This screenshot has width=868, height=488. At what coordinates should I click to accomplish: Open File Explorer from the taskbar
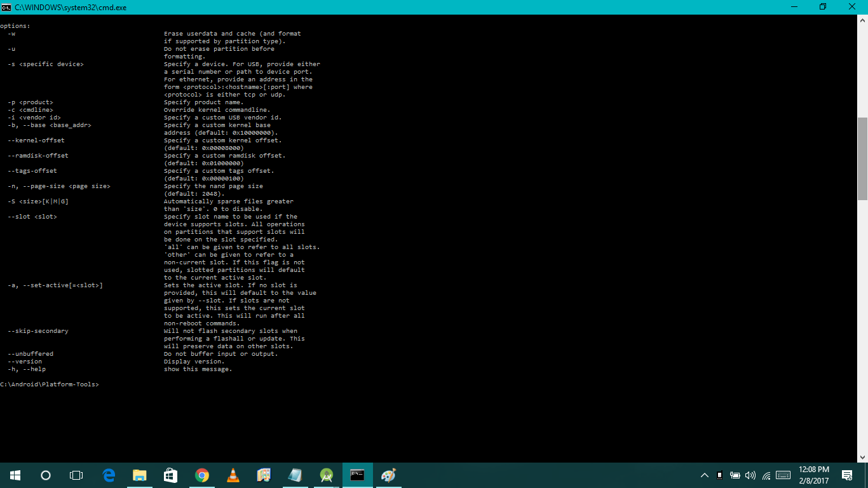(140, 475)
